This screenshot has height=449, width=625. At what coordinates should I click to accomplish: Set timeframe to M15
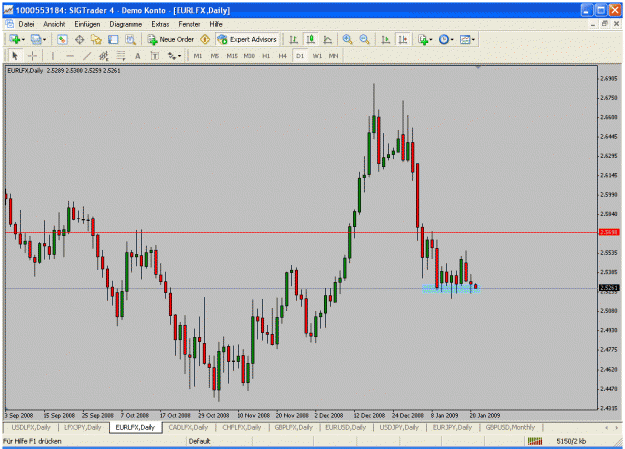[232, 56]
